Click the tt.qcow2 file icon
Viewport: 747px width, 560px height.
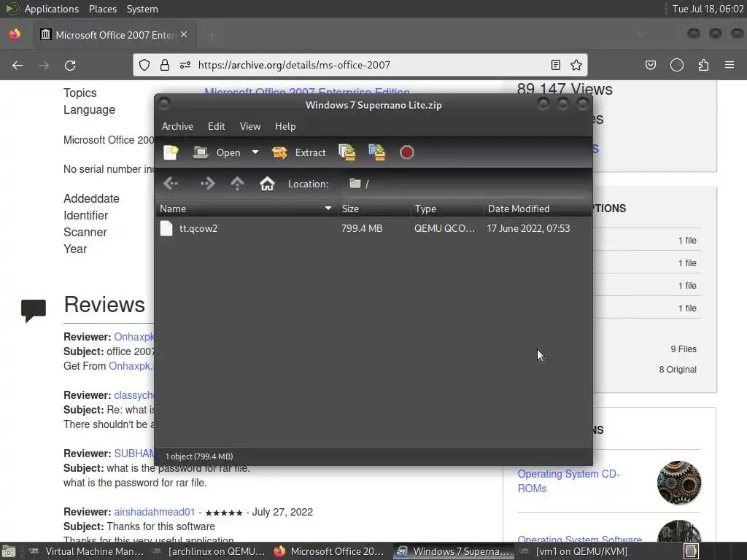(x=166, y=228)
